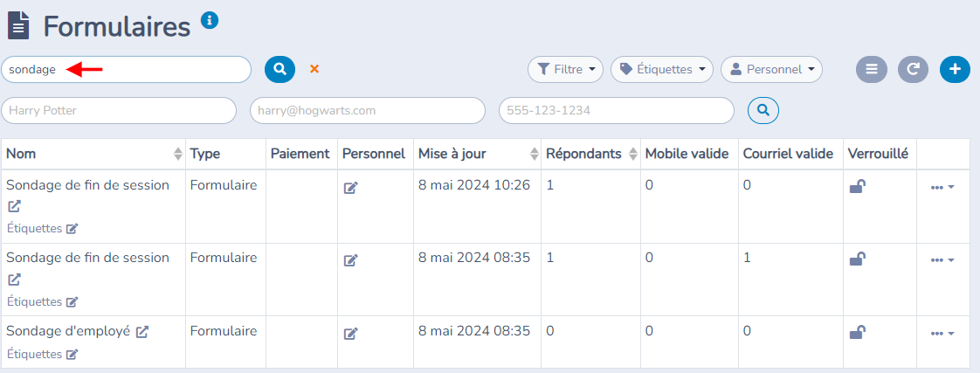
Task: Click the gray hamburger list button
Action: 871,69
